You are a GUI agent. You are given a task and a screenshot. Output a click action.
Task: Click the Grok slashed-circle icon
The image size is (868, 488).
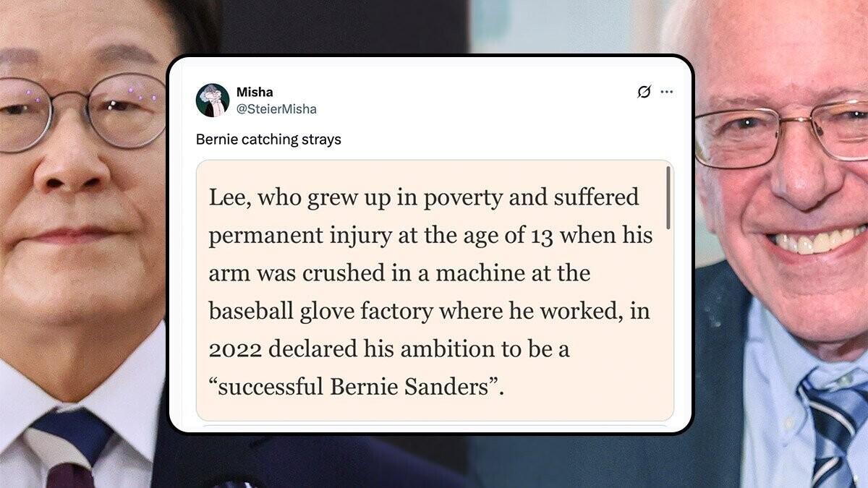point(644,92)
